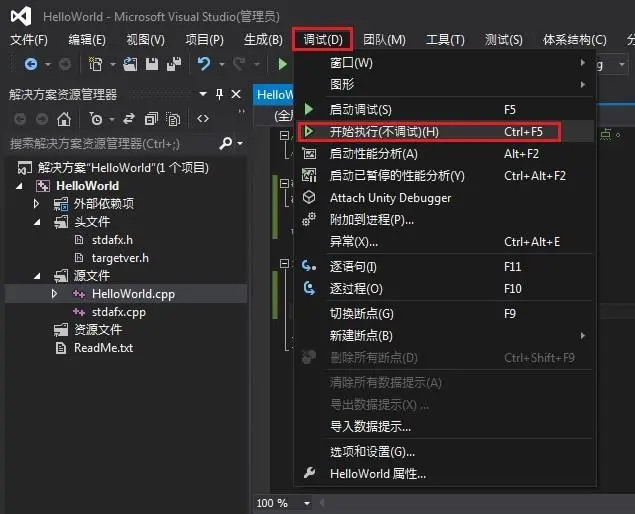635x514 pixels.
Task: Expand the 外部依赖项 node
Action: point(36,203)
